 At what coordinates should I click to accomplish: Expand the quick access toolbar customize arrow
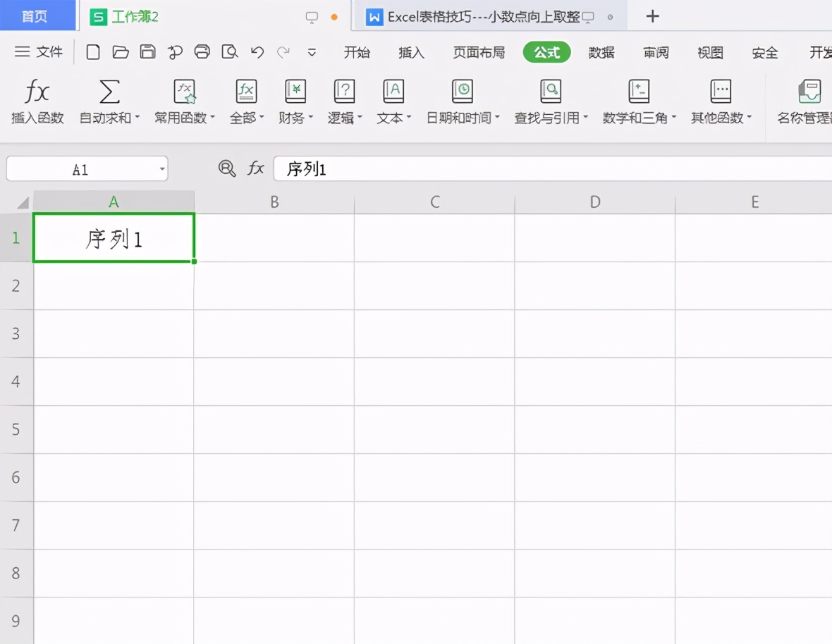tap(312, 52)
